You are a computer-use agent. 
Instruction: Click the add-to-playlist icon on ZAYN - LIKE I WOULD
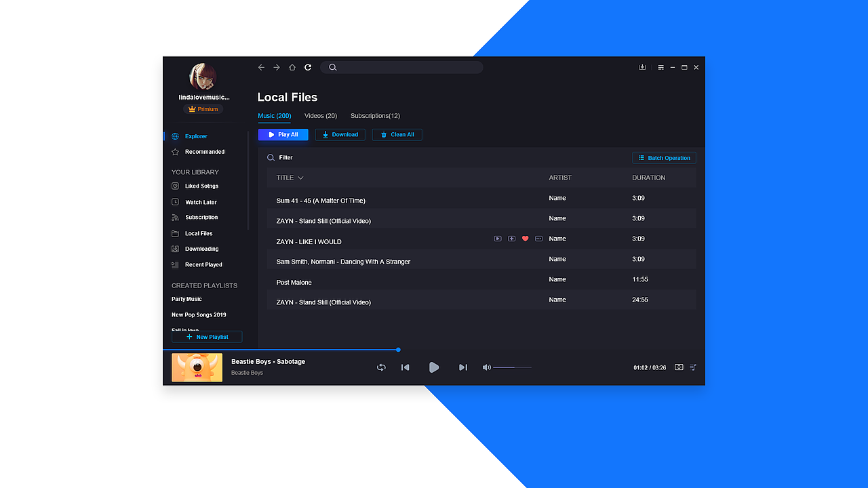click(x=511, y=239)
